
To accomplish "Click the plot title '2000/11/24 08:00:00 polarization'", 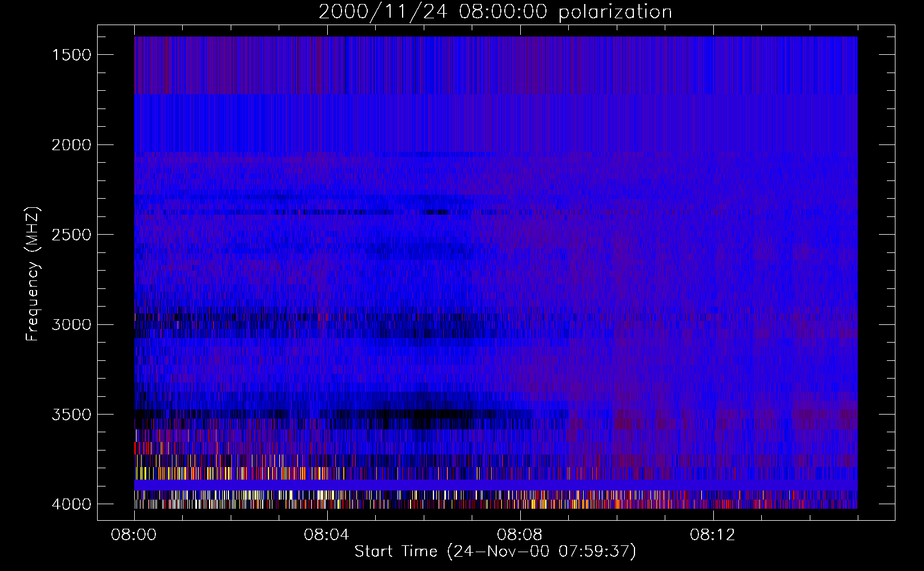I will click(495, 12).
